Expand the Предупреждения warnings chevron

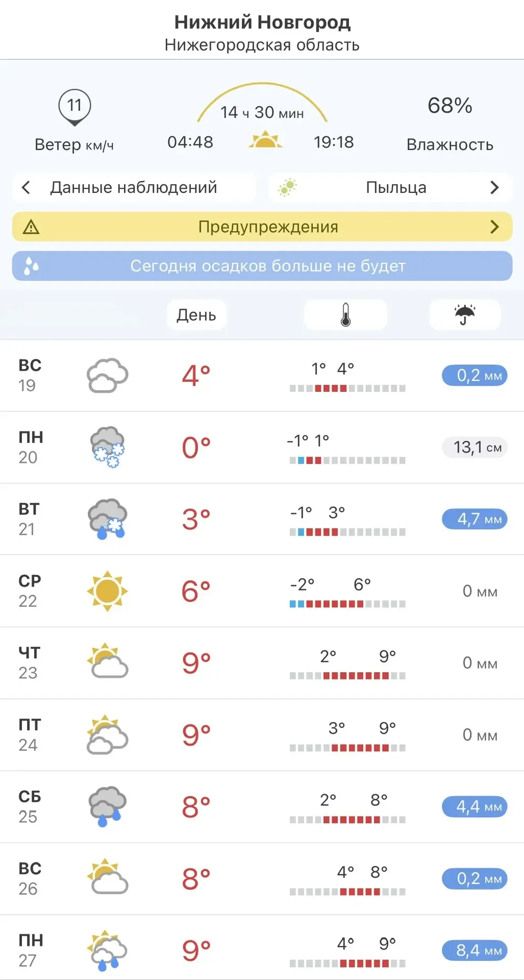(x=494, y=227)
